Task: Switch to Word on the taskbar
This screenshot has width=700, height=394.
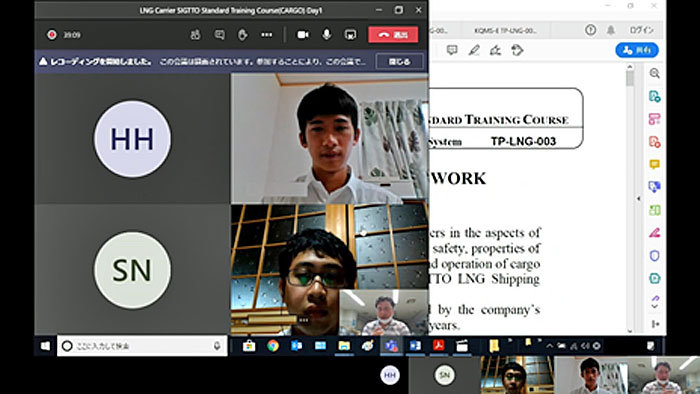Action: click(415, 346)
